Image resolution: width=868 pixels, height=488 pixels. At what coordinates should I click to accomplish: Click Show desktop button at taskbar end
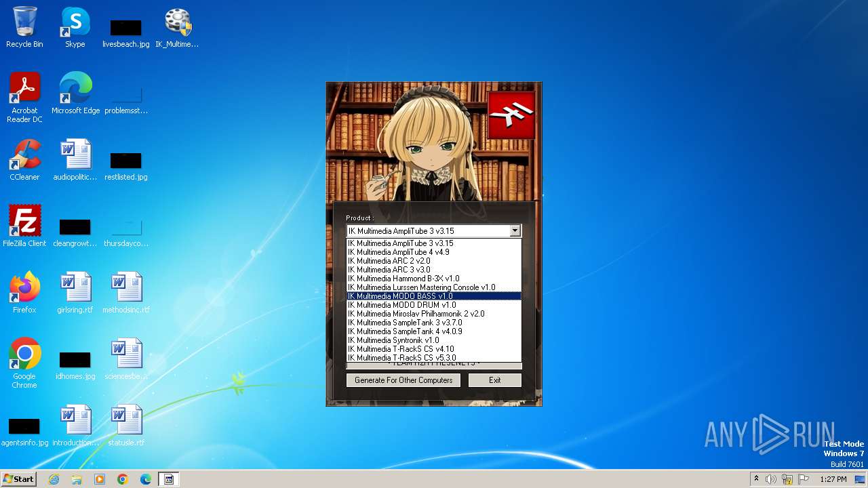click(x=861, y=479)
